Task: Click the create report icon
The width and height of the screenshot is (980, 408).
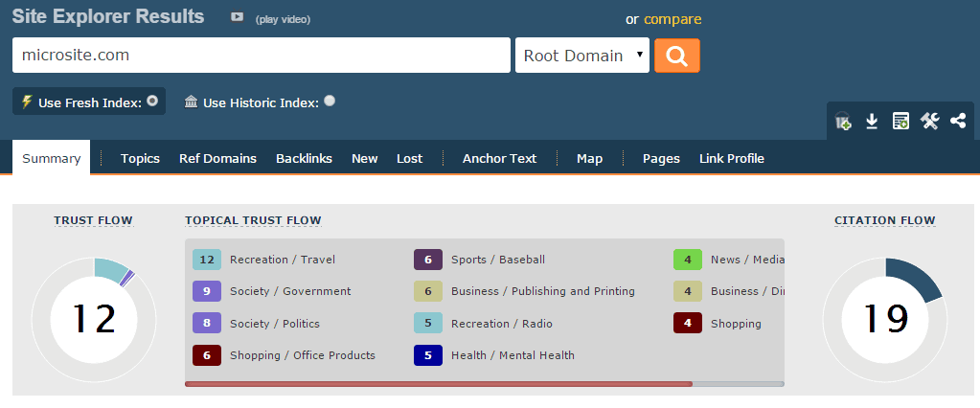Action: pos(900,122)
